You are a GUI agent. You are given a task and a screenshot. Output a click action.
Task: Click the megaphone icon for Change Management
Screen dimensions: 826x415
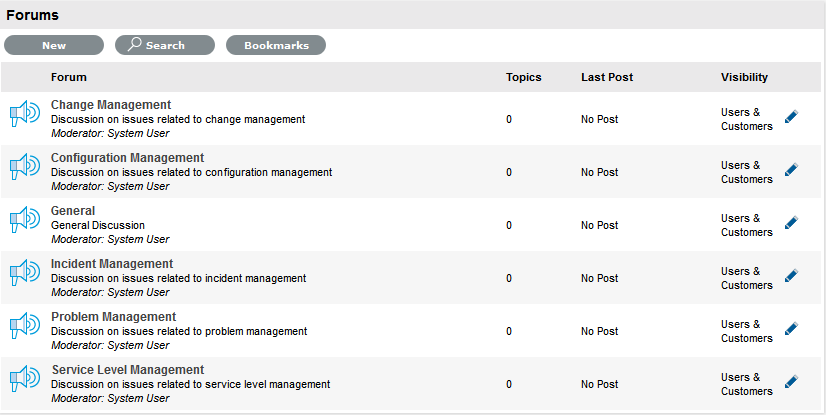coord(24,114)
